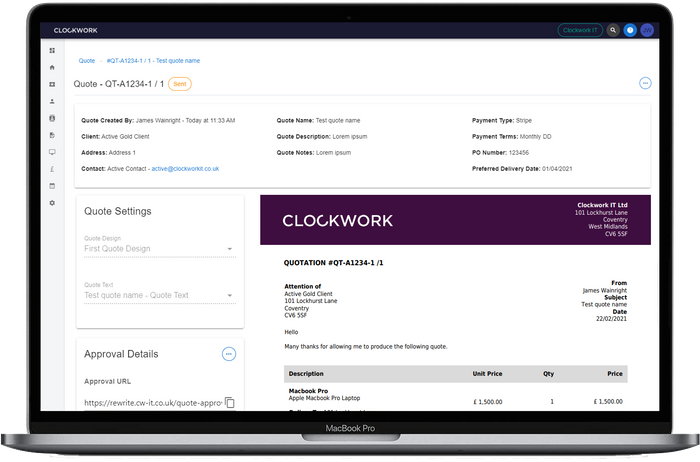The width and height of the screenshot is (700, 462).
Task: Click the 'PO Number: 123456' field
Action: click(x=500, y=153)
